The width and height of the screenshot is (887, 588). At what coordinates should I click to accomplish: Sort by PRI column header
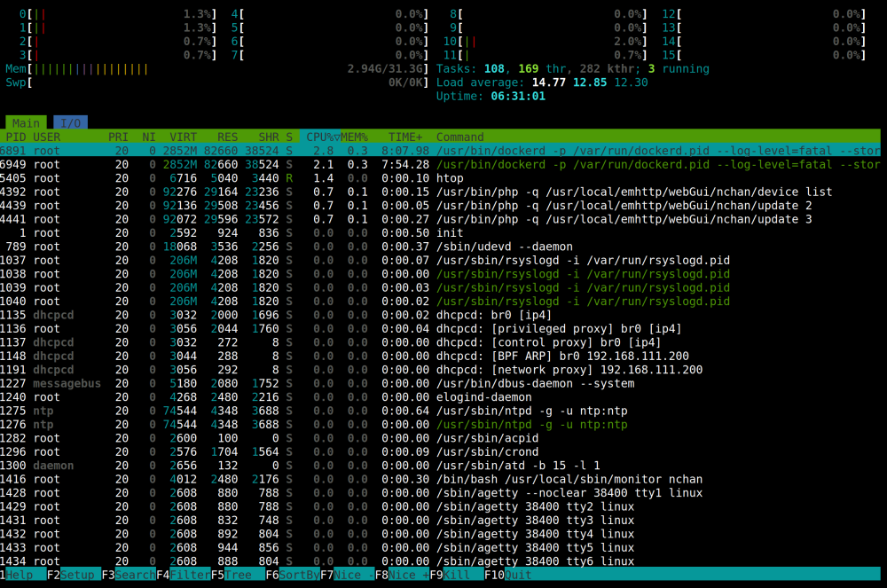pos(118,137)
